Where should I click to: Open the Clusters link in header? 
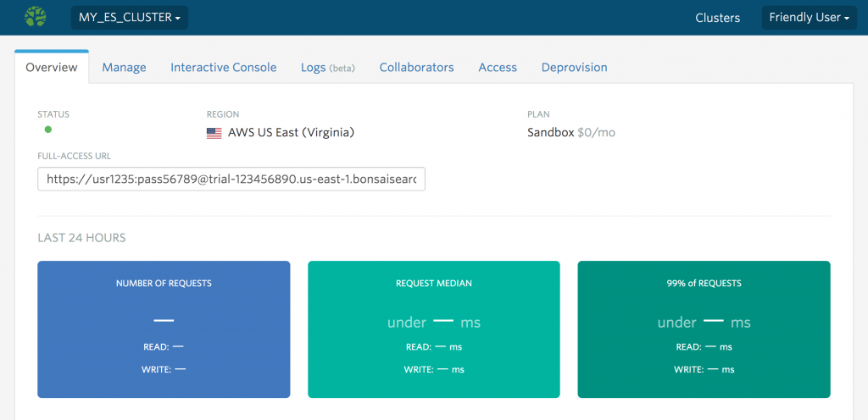point(717,18)
